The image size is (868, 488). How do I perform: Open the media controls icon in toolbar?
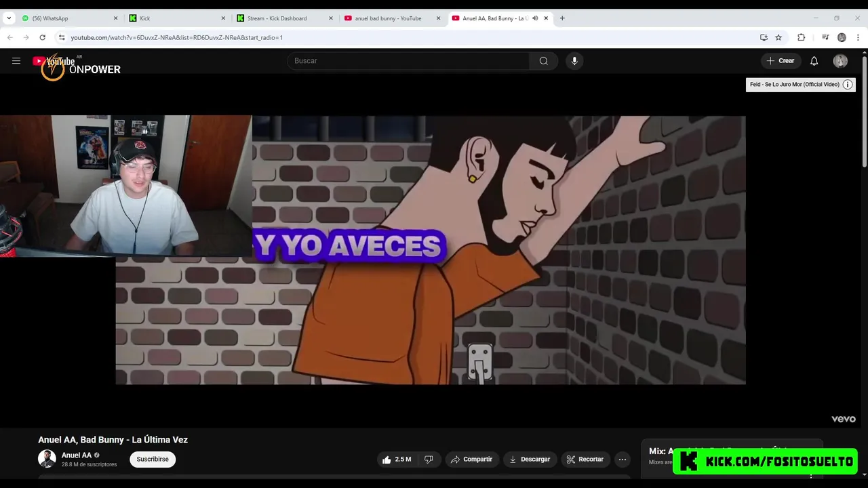(x=825, y=37)
